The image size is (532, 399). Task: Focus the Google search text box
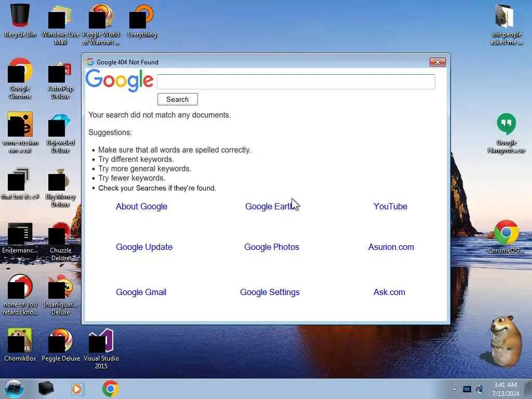[x=296, y=82]
